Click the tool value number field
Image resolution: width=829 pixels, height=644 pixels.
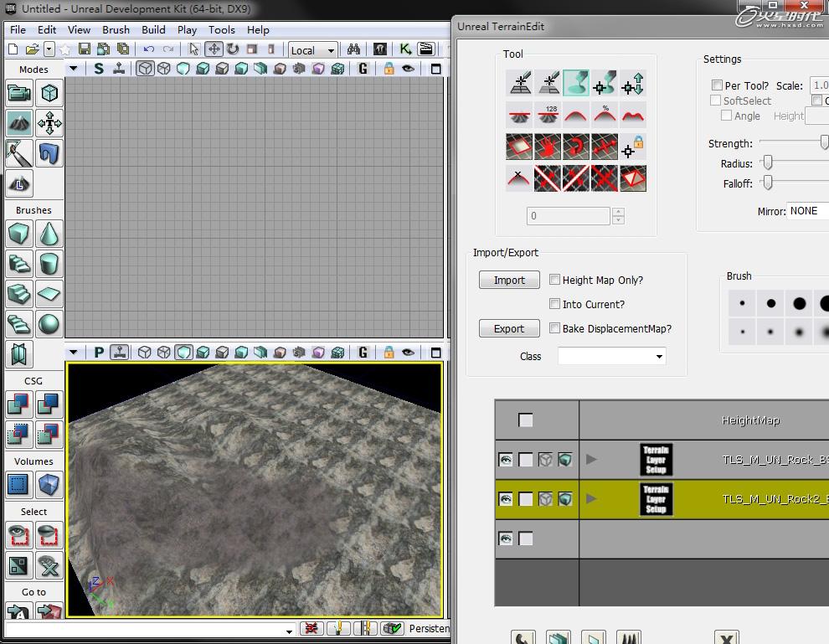point(569,216)
